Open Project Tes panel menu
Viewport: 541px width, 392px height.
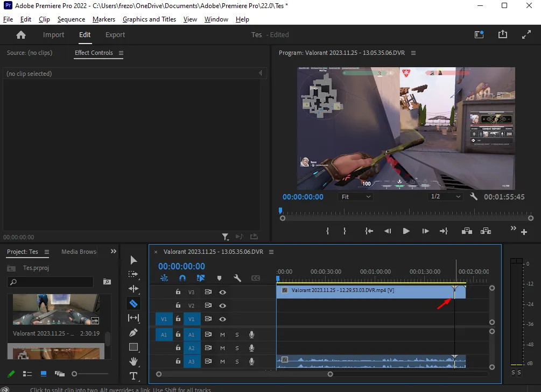coord(47,252)
